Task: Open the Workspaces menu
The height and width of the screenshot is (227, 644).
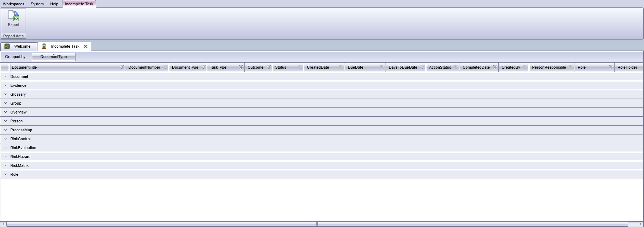Action: pyautogui.click(x=14, y=4)
